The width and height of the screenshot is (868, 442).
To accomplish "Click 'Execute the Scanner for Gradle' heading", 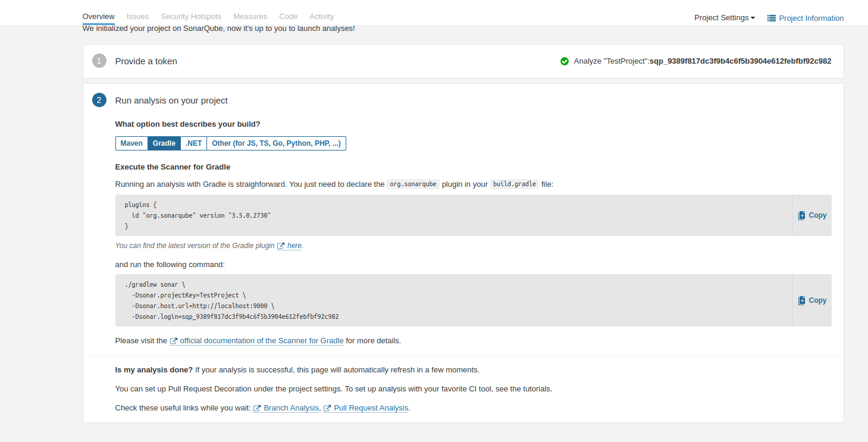I will click(x=173, y=167).
